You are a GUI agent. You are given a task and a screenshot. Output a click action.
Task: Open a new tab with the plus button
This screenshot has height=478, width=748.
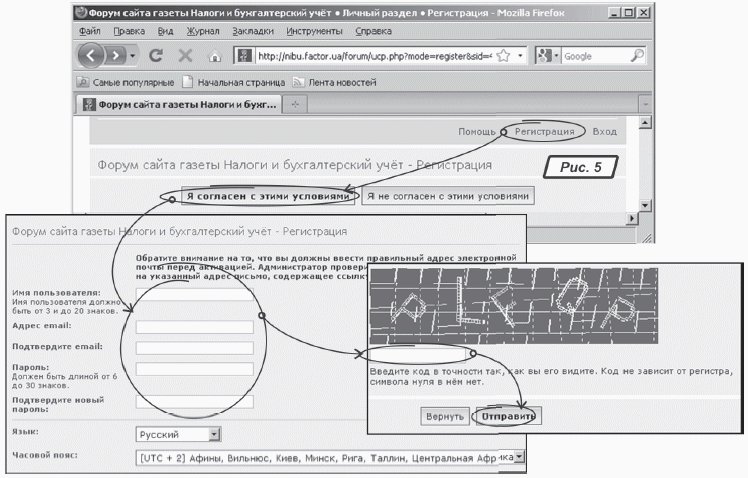[297, 104]
